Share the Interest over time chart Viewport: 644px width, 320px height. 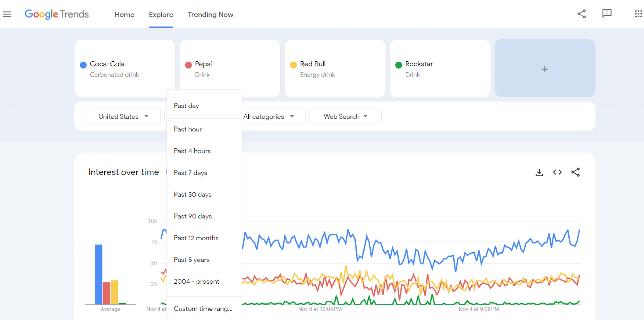tap(576, 172)
